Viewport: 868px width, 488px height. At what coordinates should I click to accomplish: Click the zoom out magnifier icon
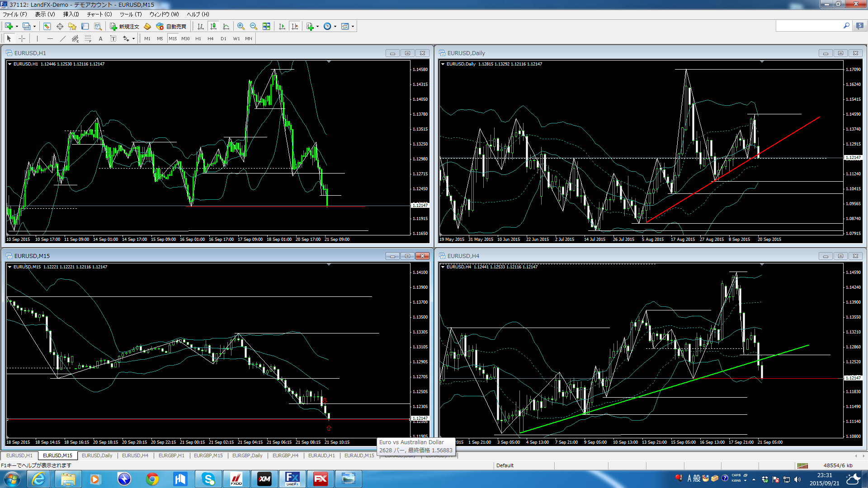[x=254, y=26]
